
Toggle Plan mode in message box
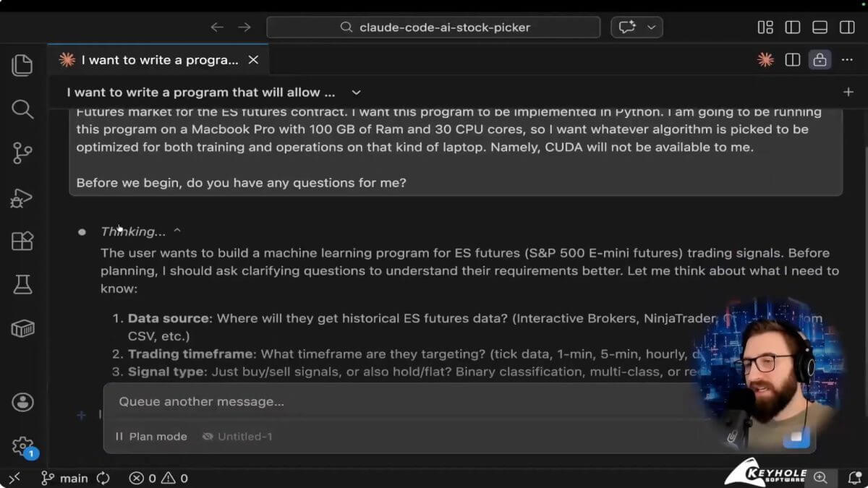(x=151, y=437)
